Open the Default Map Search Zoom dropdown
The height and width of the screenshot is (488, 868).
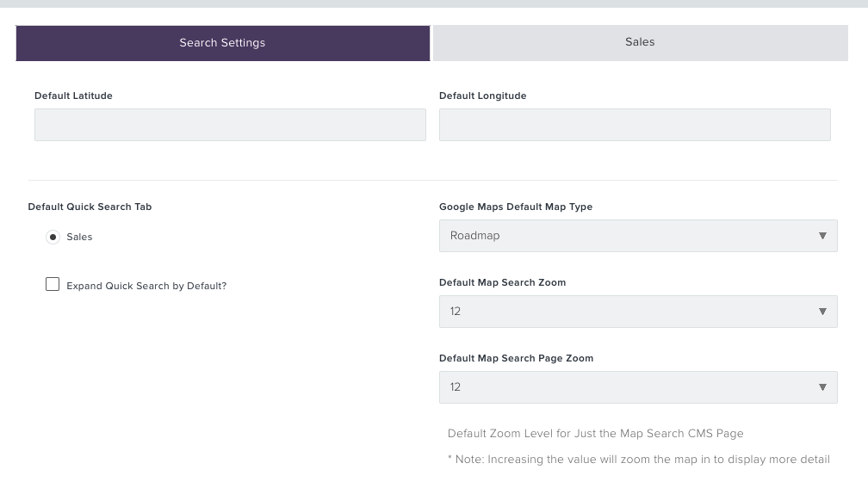(638, 312)
